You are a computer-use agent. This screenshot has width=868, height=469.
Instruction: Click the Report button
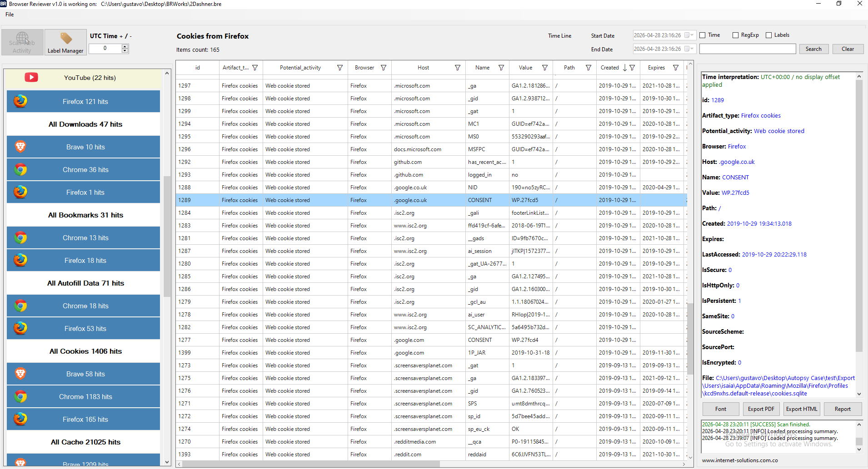pos(843,409)
